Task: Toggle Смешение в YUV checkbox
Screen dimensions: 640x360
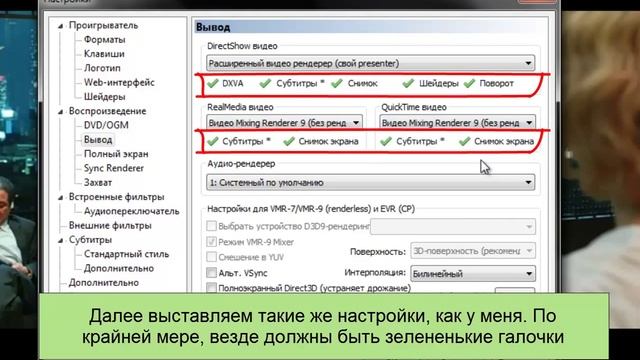Action: [x=211, y=257]
